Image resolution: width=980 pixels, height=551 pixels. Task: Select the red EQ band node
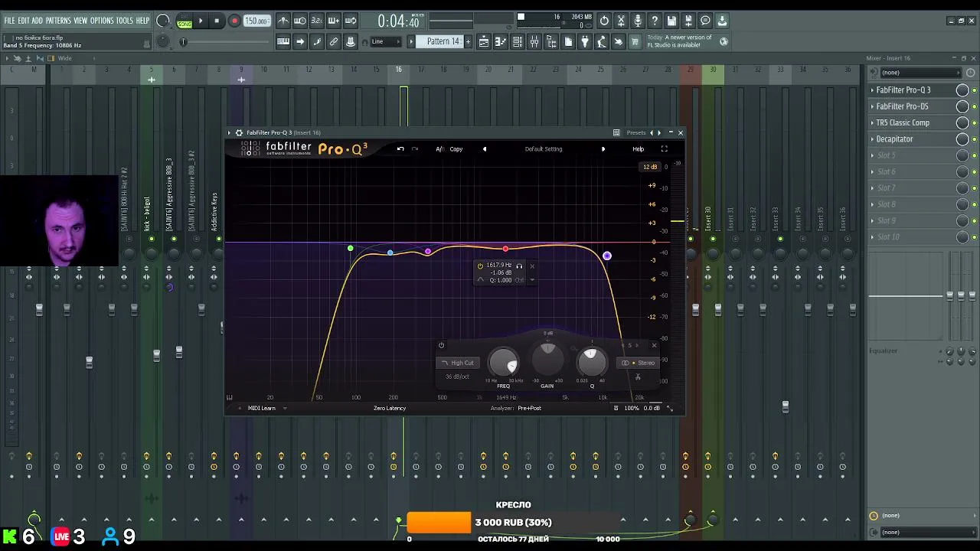[505, 249]
